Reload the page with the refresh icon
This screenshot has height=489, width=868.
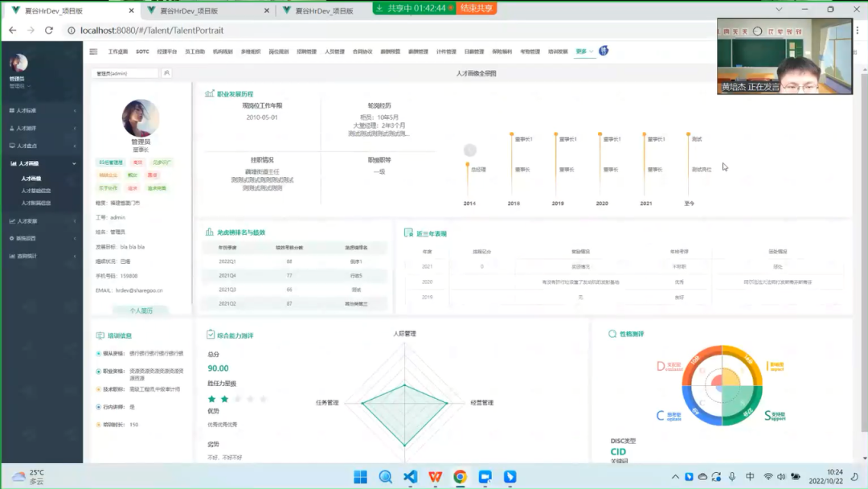[x=49, y=31]
